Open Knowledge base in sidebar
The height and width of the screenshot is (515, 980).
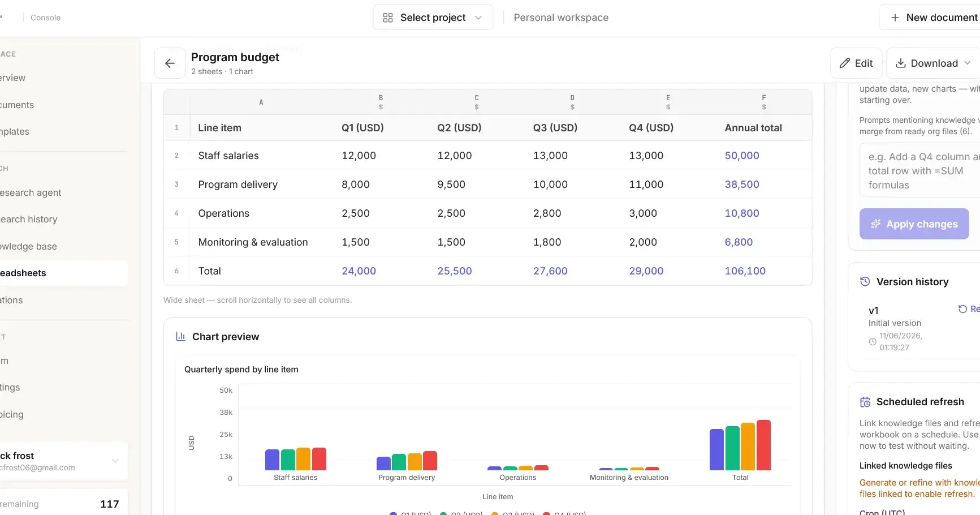pyautogui.click(x=28, y=247)
